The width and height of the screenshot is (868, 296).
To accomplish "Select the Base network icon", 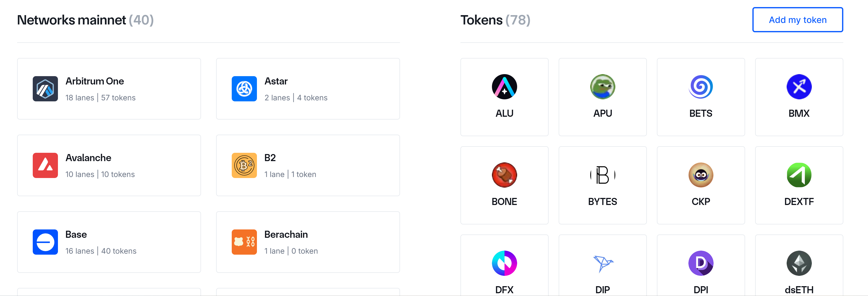I will pos(46,242).
